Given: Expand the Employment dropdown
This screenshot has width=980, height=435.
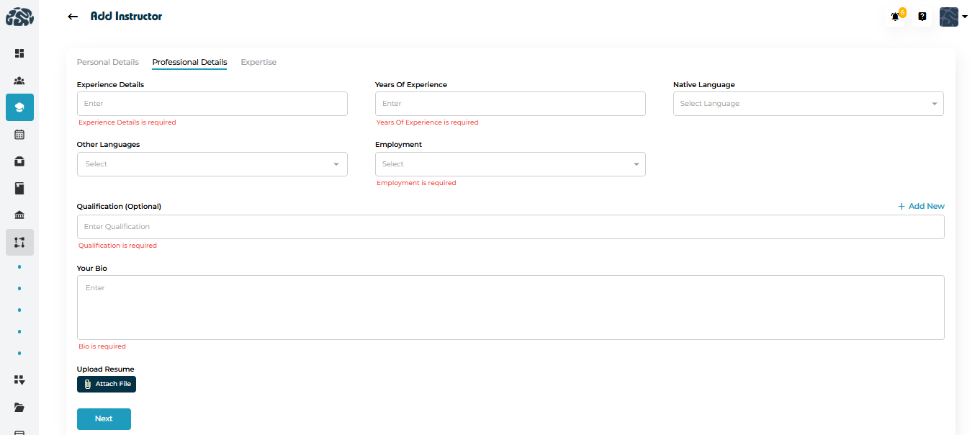Looking at the screenshot, I should tap(510, 164).
